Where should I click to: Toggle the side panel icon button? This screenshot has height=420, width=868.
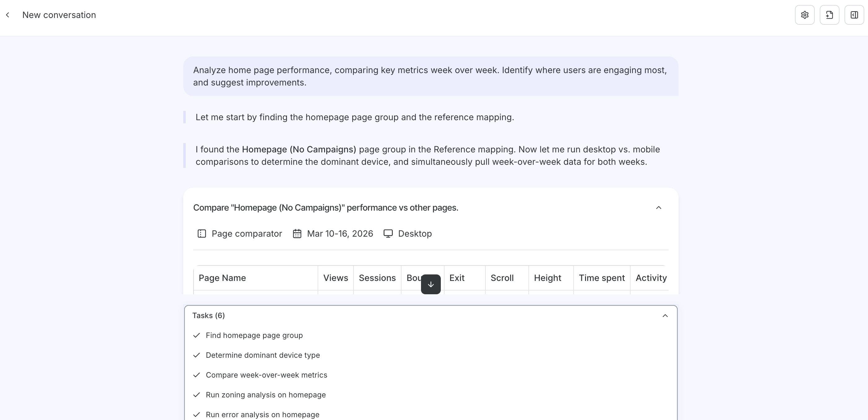pyautogui.click(x=854, y=15)
